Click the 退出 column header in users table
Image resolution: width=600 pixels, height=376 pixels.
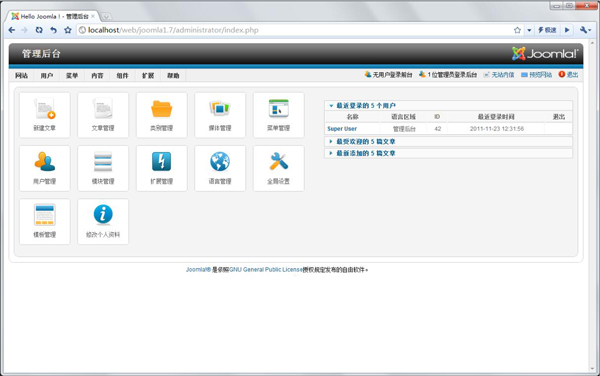tap(559, 117)
